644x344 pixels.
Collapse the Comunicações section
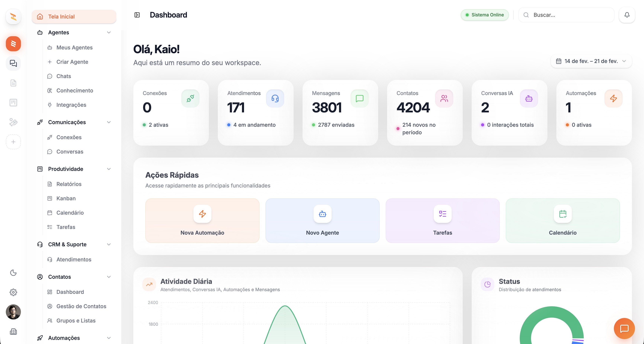click(x=109, y=122)
